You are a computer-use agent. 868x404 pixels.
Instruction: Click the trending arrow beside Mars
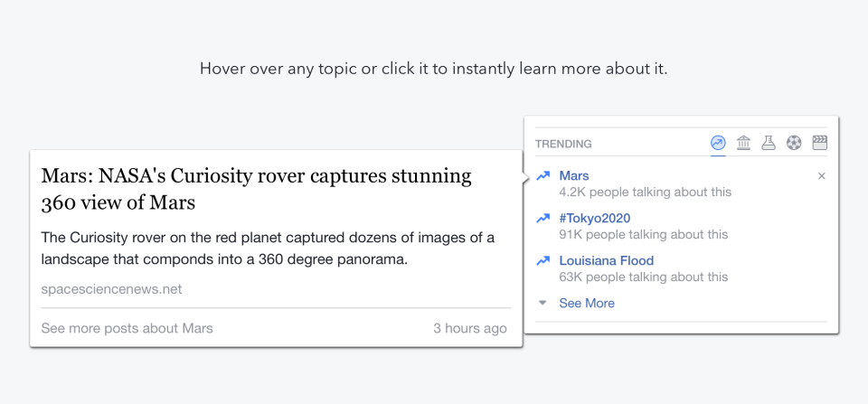click(x=543, y=175)
